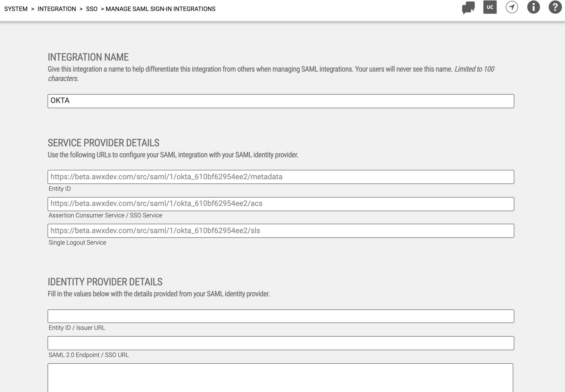Click the large empty text area at bottom

(280, 378)
